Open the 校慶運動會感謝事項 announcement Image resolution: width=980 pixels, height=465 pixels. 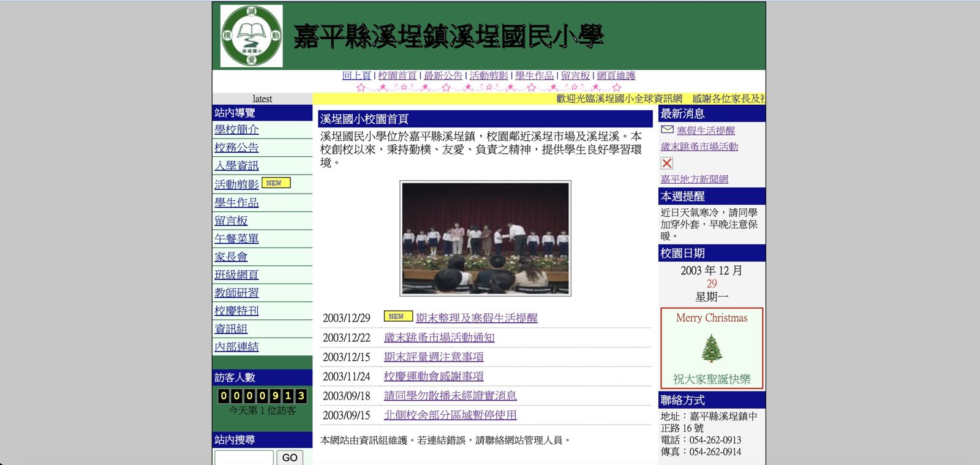[x=434, y=376]
